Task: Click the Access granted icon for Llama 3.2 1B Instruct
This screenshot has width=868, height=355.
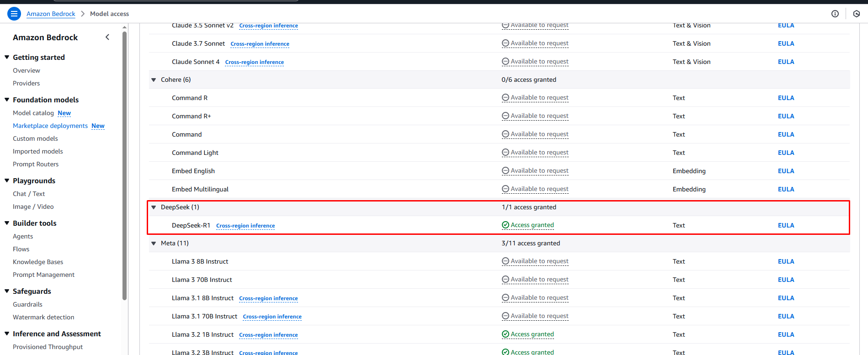Action: [x=506, y=334]
